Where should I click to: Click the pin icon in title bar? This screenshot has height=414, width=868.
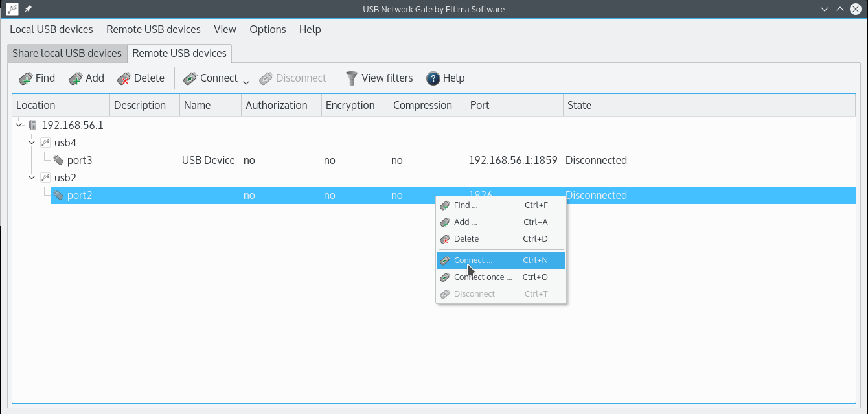[28, 9]
